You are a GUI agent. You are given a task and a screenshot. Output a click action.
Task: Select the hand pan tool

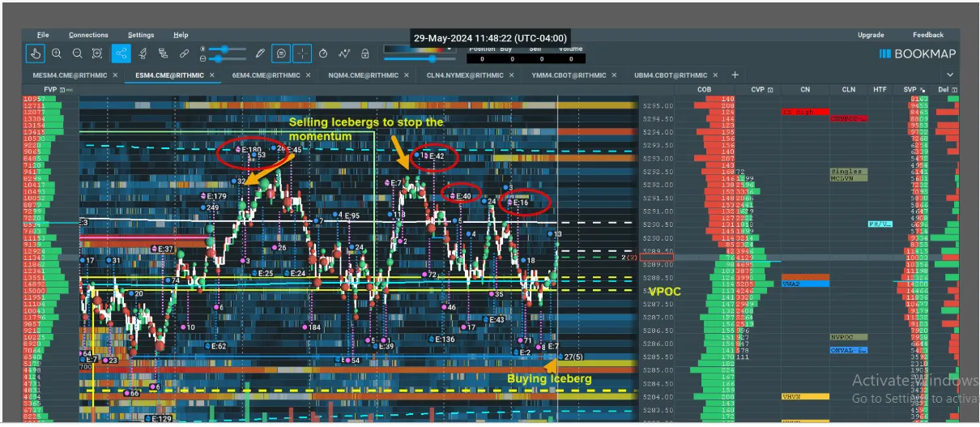click(x=35, y=53)
